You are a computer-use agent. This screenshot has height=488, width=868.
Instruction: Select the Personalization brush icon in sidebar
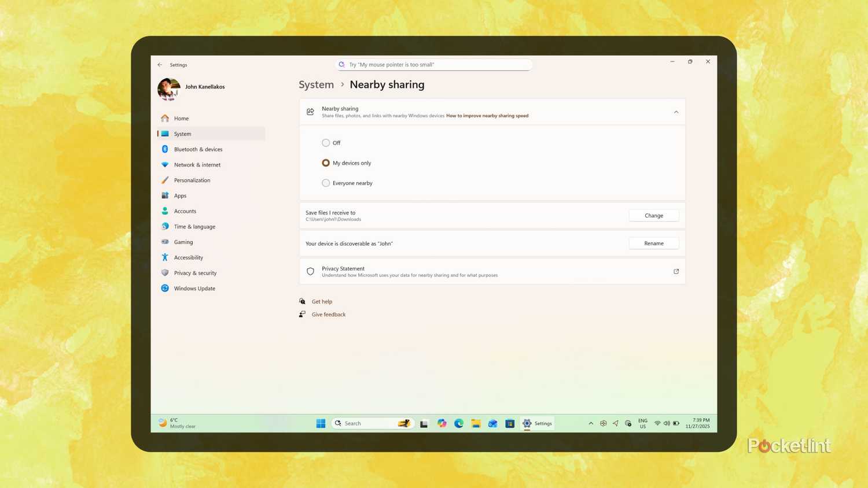pos(165,180)
